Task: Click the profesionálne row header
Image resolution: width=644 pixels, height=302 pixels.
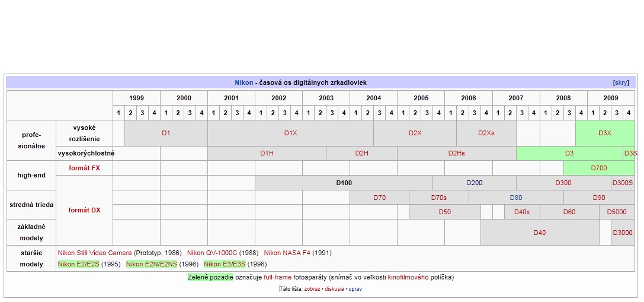Action: coord(31,140)
